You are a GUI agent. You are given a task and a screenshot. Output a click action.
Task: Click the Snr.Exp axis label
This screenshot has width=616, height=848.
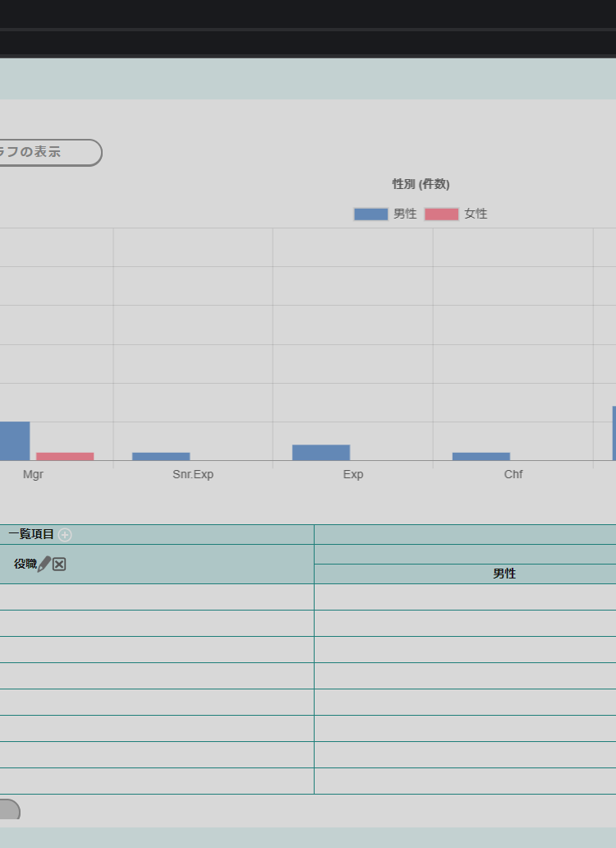tap(193, 474)
